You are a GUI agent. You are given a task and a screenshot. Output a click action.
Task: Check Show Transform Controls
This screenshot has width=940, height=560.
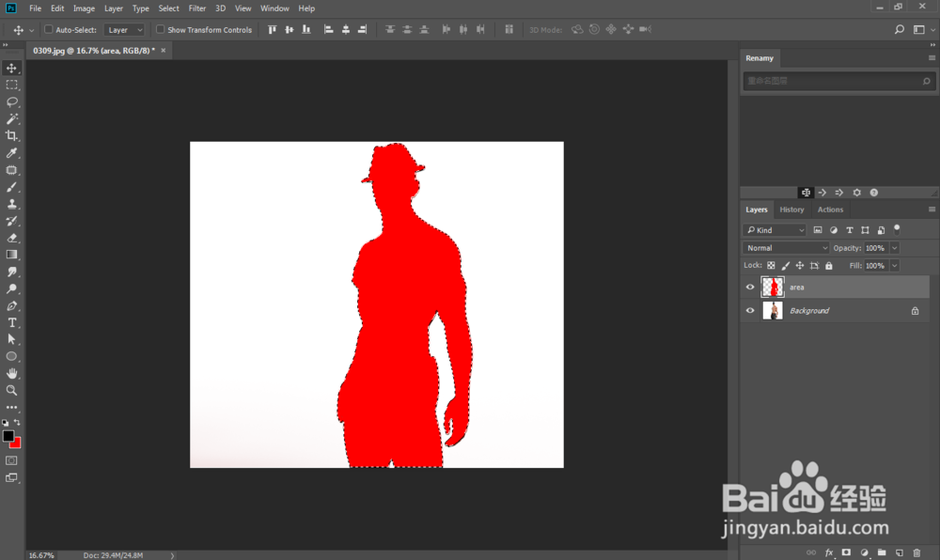160,30
